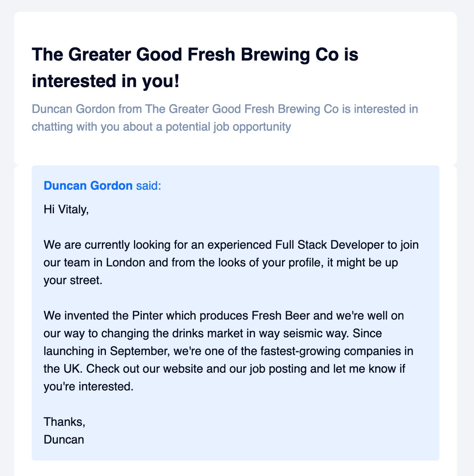This screenshot has height=476, width=474.
Task: Click the 'Hi Vitaly,' greeting line
Action: [x=66, y=209]
